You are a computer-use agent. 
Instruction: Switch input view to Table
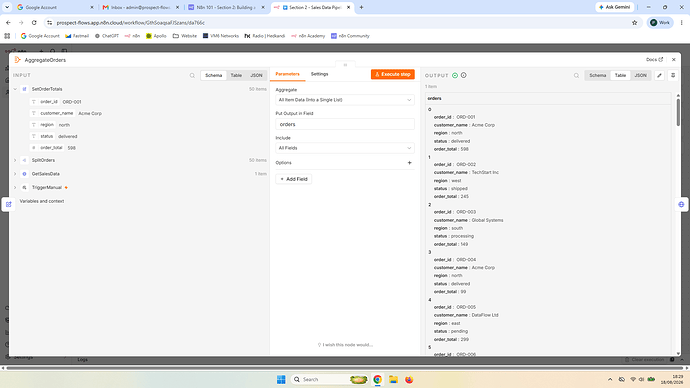[x=236, y=75]
